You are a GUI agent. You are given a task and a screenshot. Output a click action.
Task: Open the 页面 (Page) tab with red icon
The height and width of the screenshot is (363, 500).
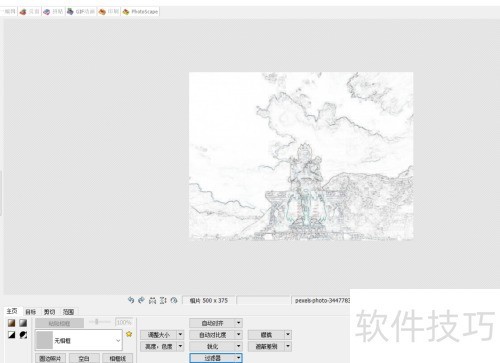[30, 12]
